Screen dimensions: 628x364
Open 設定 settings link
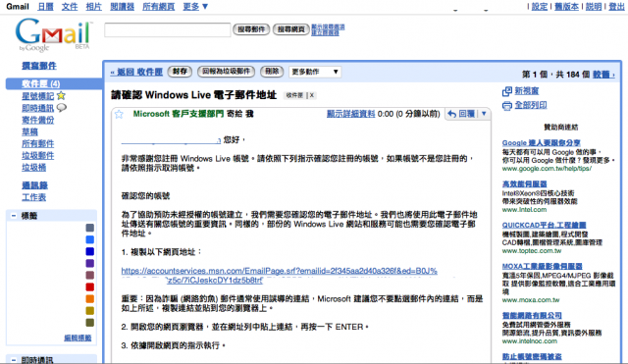540,7
